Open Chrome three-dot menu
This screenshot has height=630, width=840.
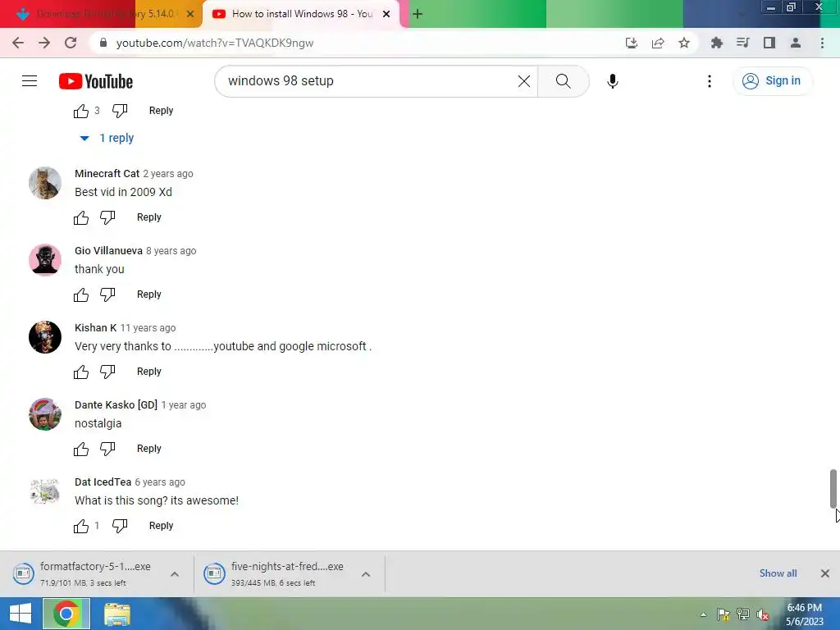click(x=822, y=43)
